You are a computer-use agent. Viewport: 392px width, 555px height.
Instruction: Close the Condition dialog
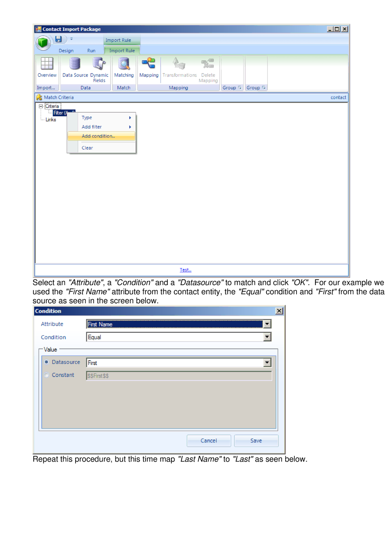click(x=279, y=311)
